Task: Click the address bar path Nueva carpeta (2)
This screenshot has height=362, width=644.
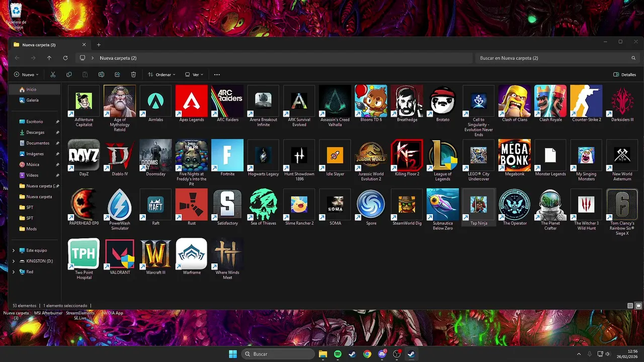Action: coord(118,58)
